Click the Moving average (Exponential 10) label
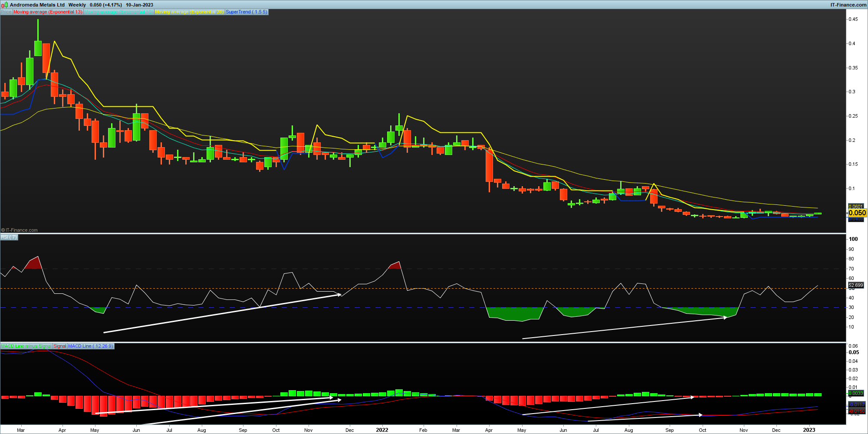868x434 pixels. click(118, 12)
